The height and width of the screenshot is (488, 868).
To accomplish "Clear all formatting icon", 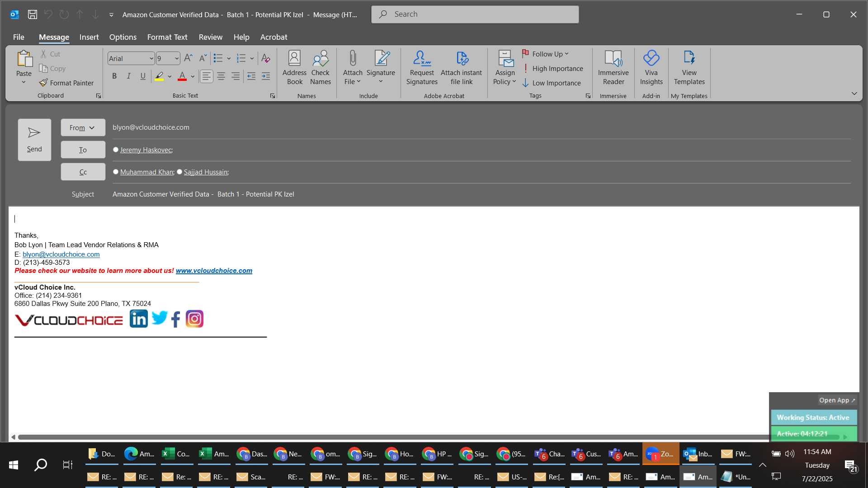I will pyautogui.click(x=266, y=58).
